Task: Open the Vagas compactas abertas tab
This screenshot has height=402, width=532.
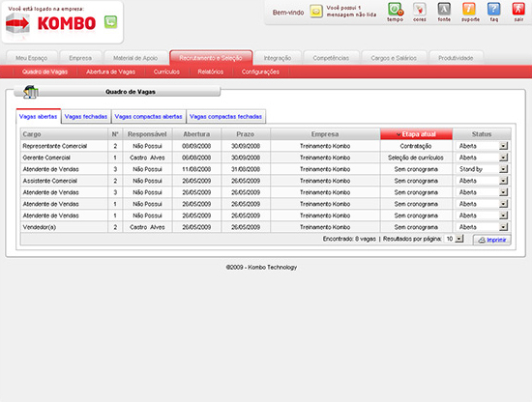Action: click(148, 117)
